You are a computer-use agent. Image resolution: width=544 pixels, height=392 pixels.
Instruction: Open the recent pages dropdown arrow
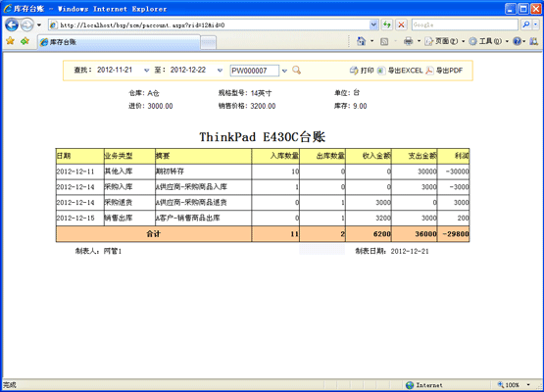point(39,24)
